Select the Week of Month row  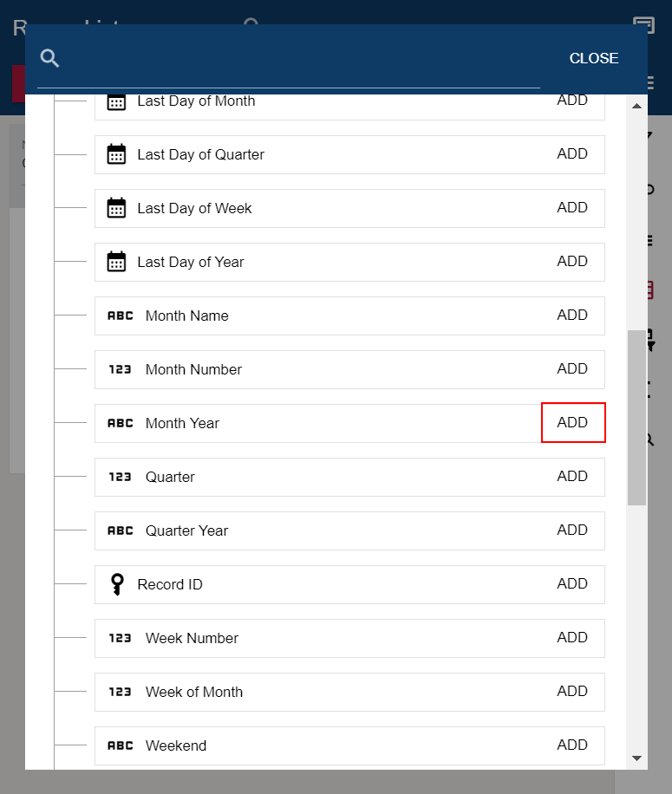pos(349,692)
